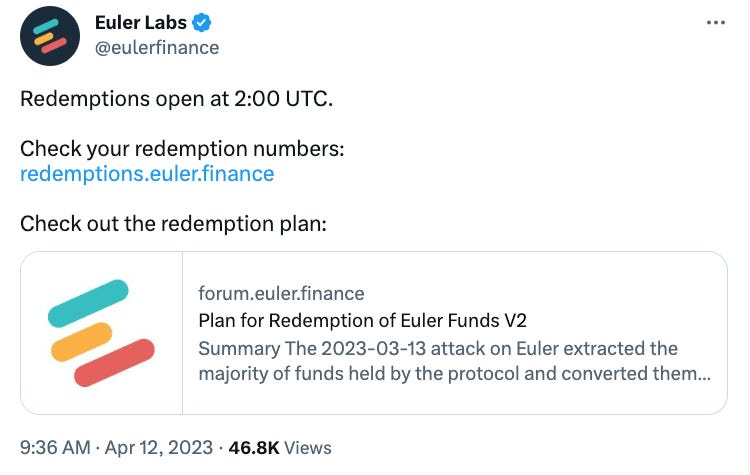This screenshot has height=475, width=750.
Task: Click the blue verified checkmark badge
Action: 202,22
